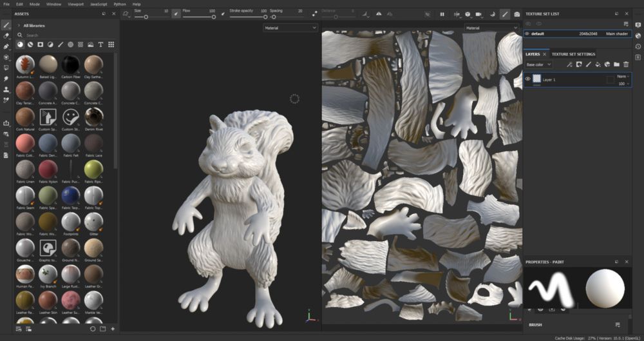Open the Base color channel dropdown
The width and height of the screenshot is (644, 341).
(x=539, y=64)
